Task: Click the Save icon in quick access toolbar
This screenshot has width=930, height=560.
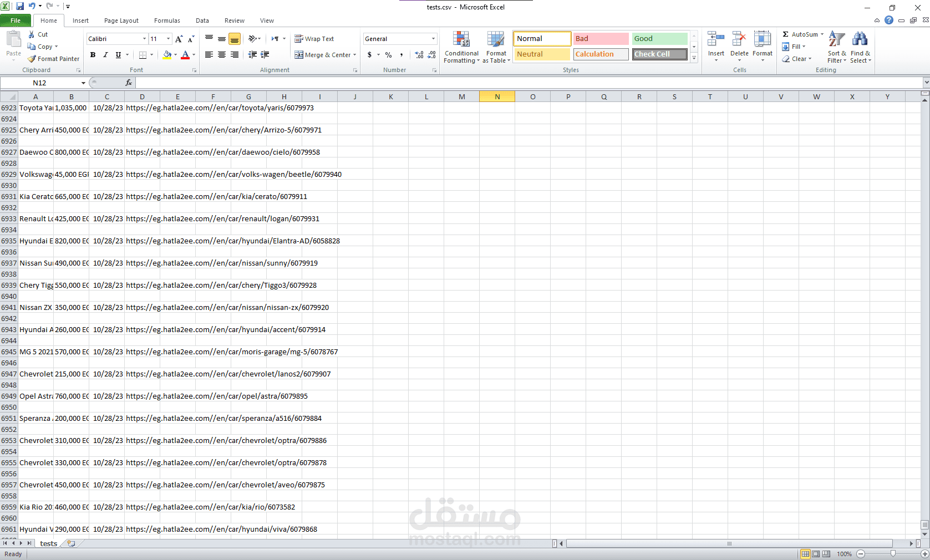Action: coord(20,6)
